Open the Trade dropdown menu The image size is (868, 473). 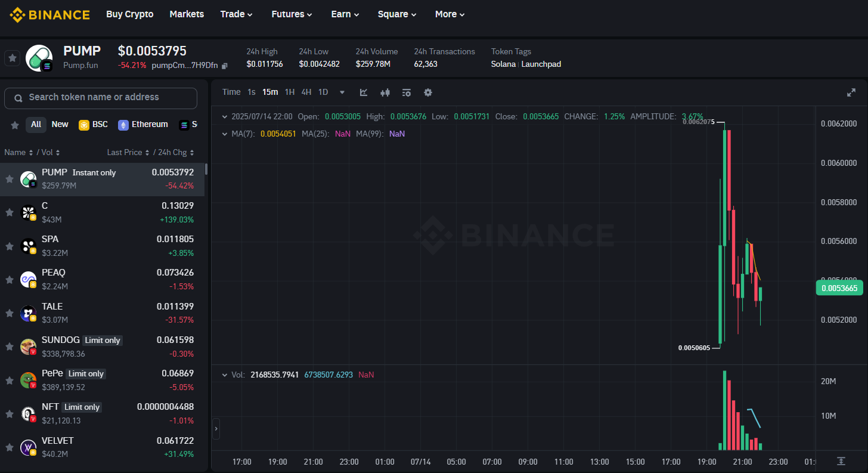[237, 14]
